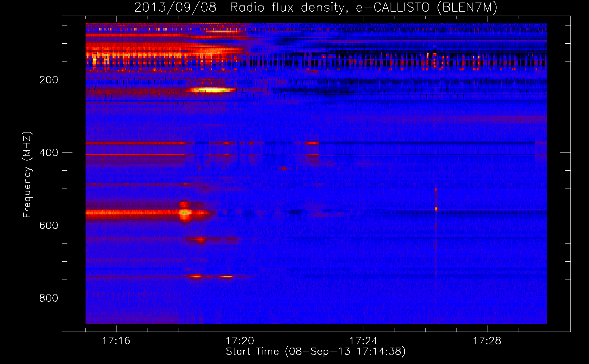
Task: Click the 17:16 time tick label
Action: (116, 341)
